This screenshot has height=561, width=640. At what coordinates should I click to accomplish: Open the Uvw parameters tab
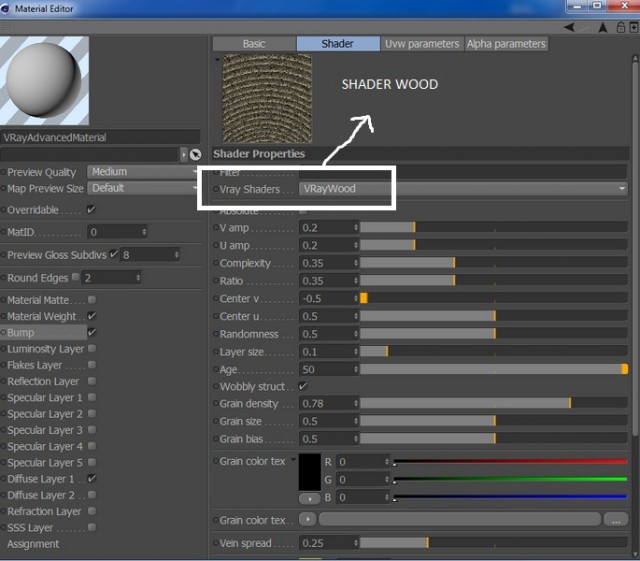tap(422, 44)
